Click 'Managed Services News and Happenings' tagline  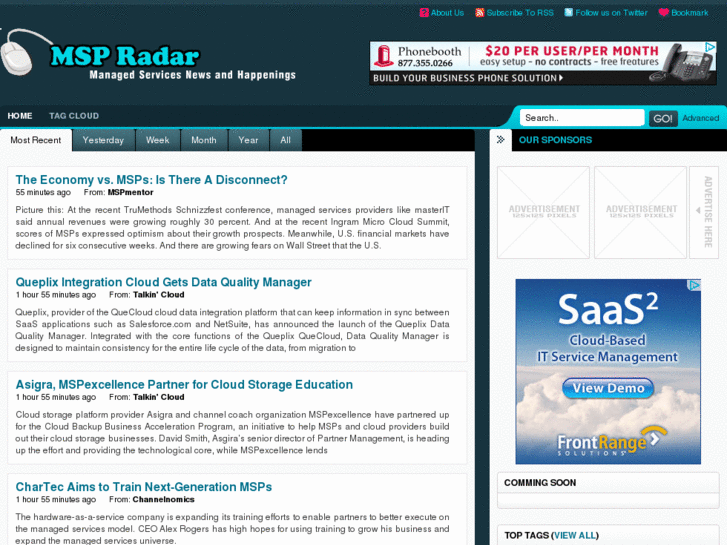point(192,75)
